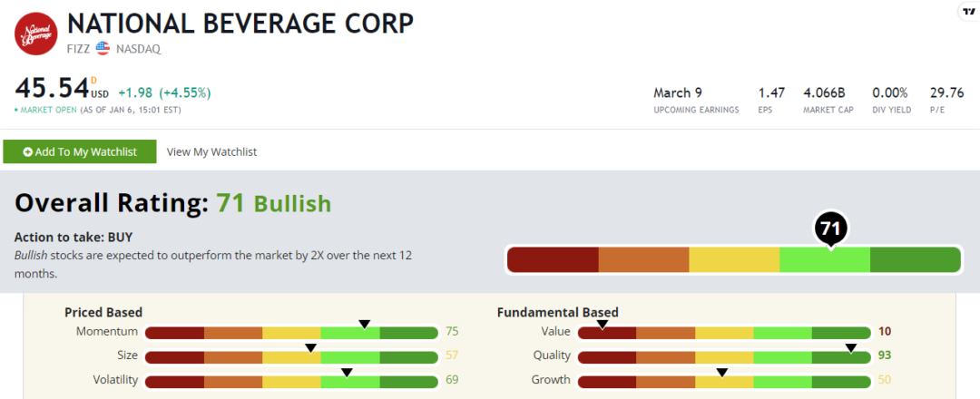Image resolution: width=980 pixels, height=399 pixels.
Task: Click the Growth rating triangle marker
Action: tap(722, 372)
